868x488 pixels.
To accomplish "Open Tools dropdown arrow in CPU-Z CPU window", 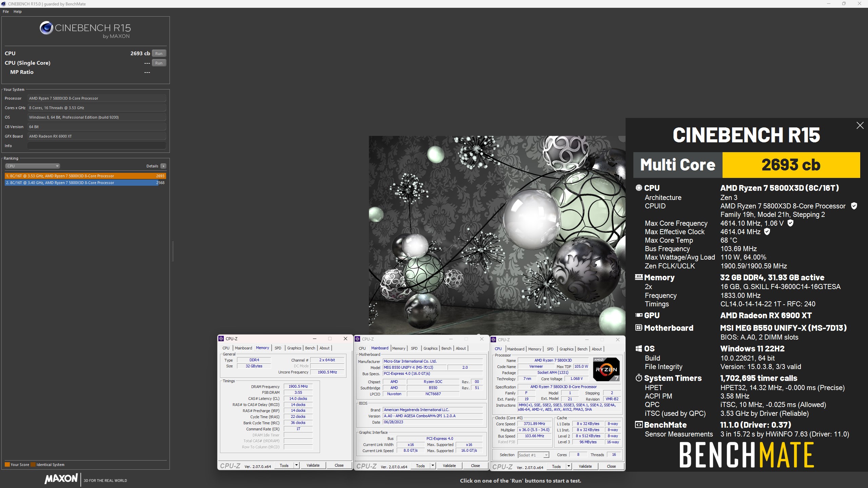I will (569, 466).
